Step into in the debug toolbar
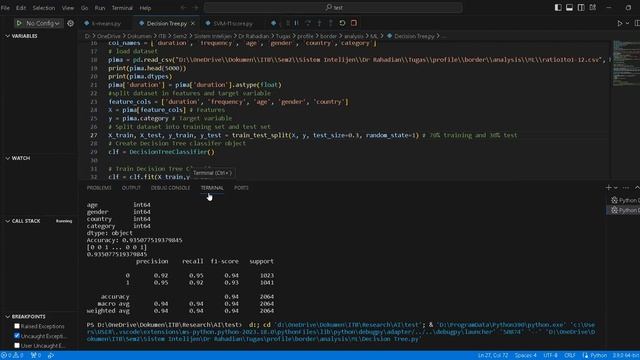Viewport: 640px width, 360px height. pos(319,23)
